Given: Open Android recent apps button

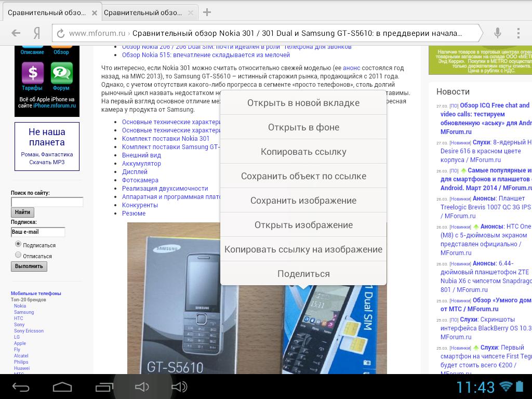Looking at the screenshot, I should point(104,387).
